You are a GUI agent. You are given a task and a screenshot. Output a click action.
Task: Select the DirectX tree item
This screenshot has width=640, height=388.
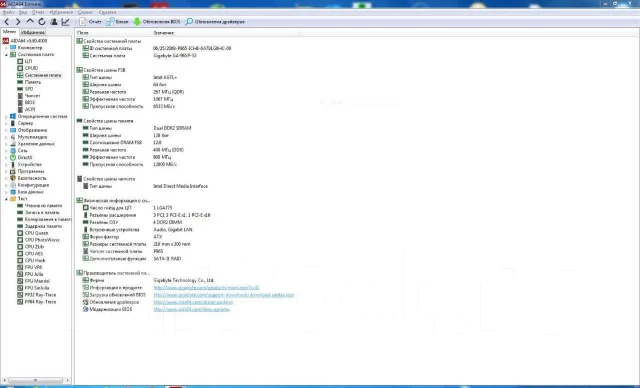[x=21, y=157]
